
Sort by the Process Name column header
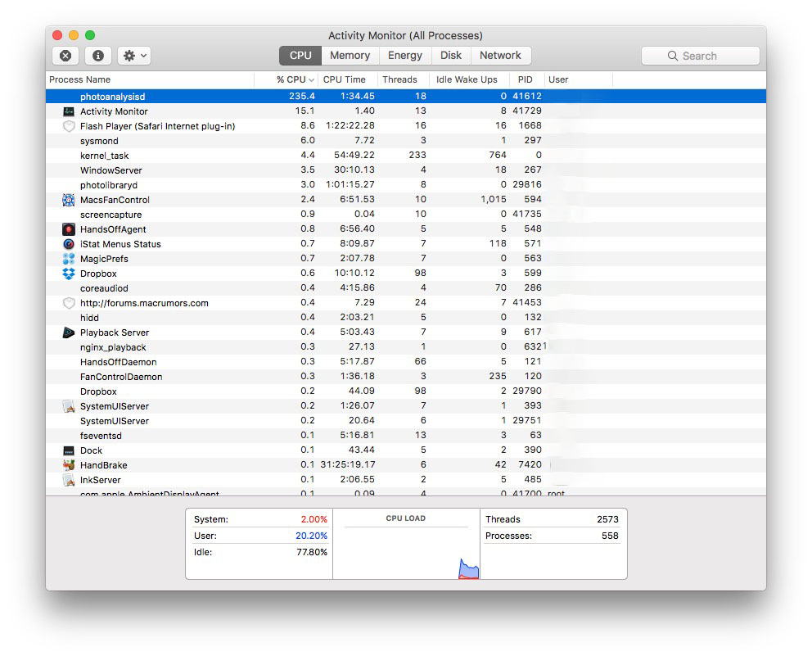[x=150, y=79]
